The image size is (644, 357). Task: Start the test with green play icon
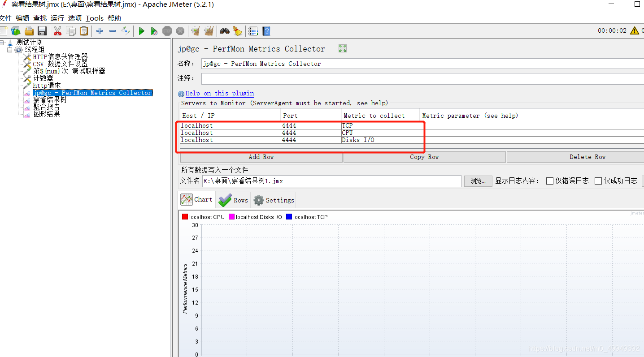[141, 31]
